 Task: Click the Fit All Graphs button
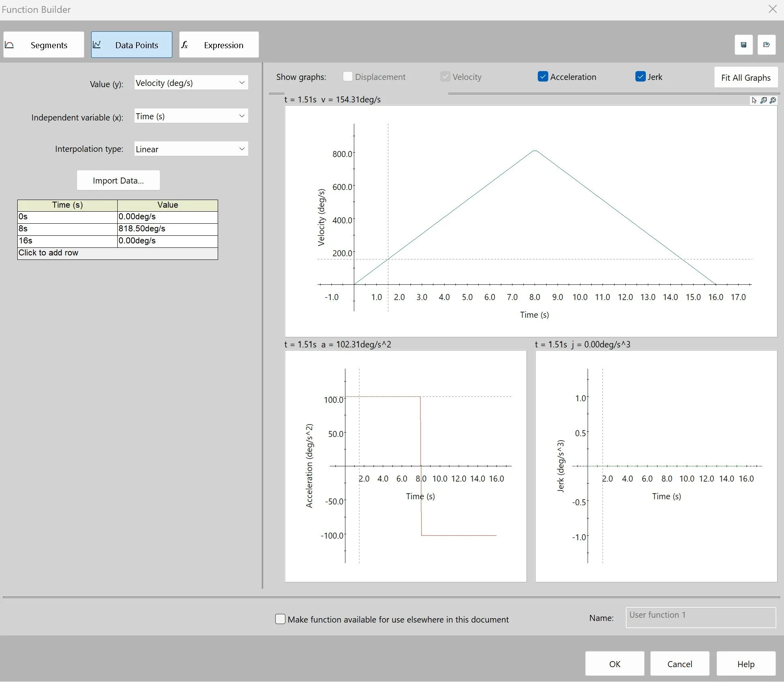pyautogui.click(x=745, y=78)
